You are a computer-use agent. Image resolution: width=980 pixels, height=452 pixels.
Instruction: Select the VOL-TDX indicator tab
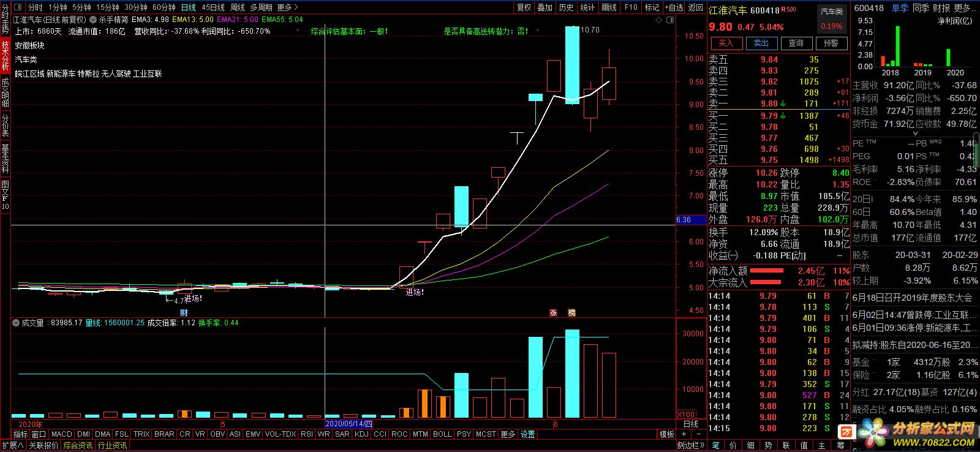(x=281, y=434)
